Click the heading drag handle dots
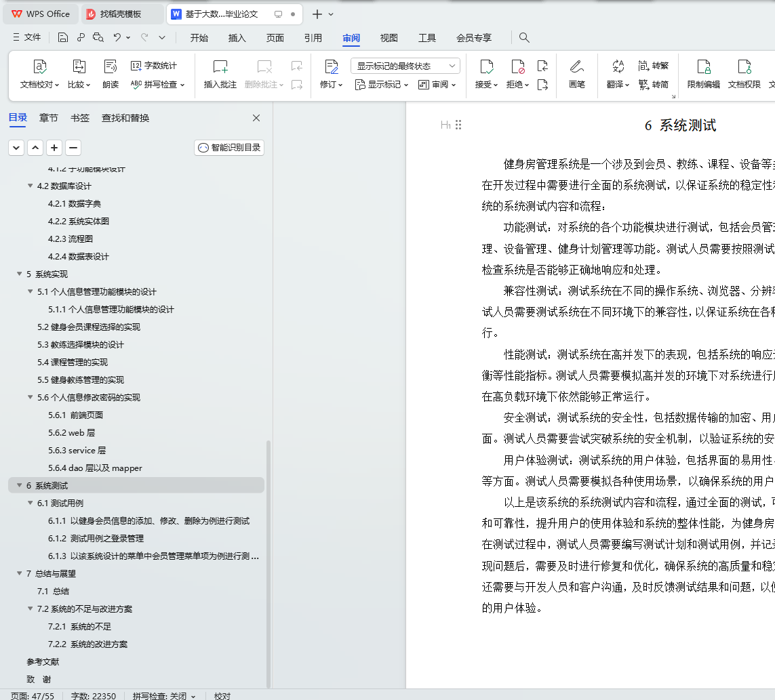The height and width of the screenshot is (700, 775). pyautogui.click(x=458, y=125)
